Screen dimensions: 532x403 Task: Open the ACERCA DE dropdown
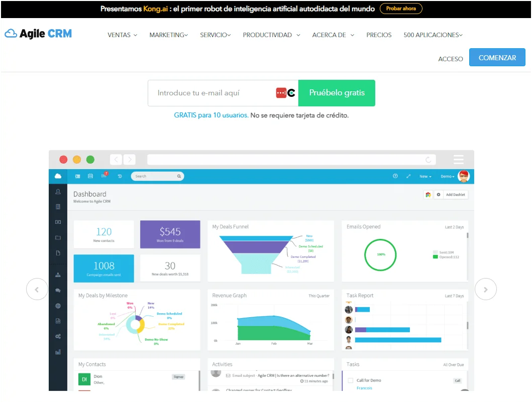[x=333, y=35]
